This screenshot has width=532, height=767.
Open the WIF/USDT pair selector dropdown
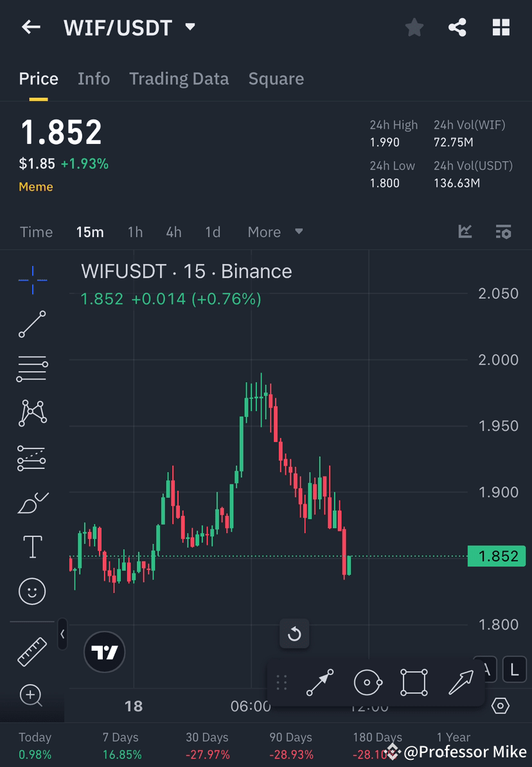190,27
